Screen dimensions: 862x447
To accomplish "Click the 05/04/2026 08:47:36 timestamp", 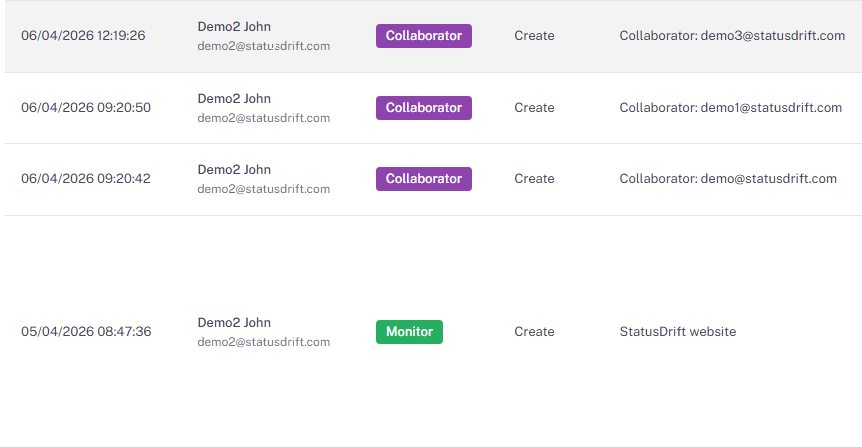I will (86, 332).
